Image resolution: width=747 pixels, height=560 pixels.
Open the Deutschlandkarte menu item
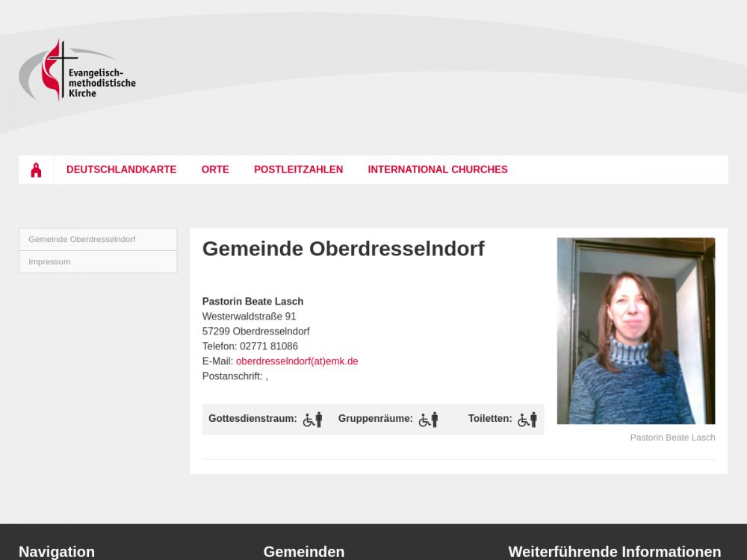[x=122, y=169]
